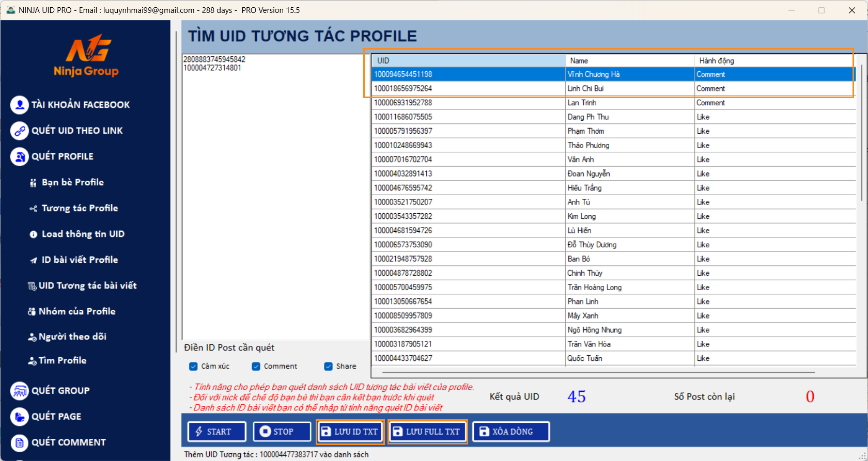Click the Quét Page icon
This screenshot has width=868, height=461.
coord(20,417)
